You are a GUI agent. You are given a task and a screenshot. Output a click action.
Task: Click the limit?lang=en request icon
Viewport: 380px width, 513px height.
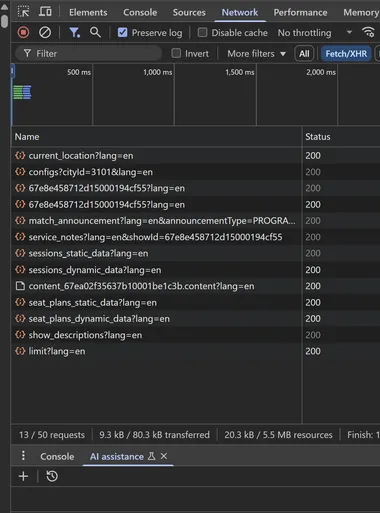[x=20, y=351]
